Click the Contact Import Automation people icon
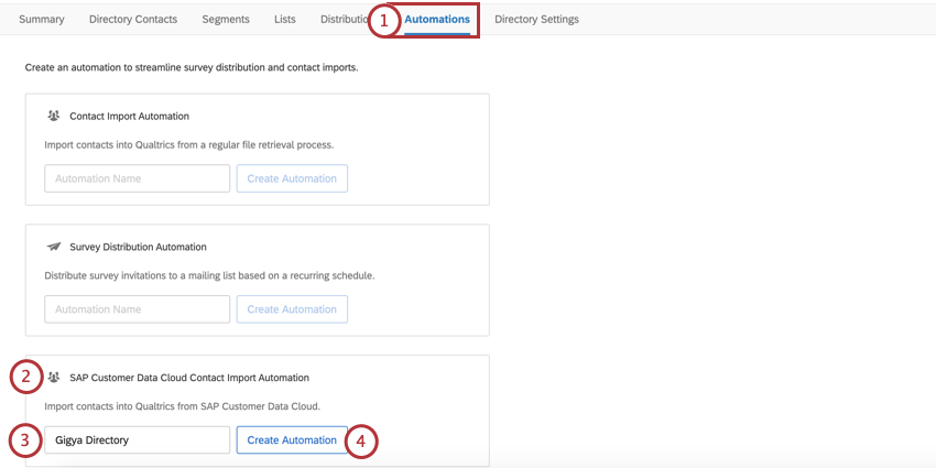 (54, 116)
